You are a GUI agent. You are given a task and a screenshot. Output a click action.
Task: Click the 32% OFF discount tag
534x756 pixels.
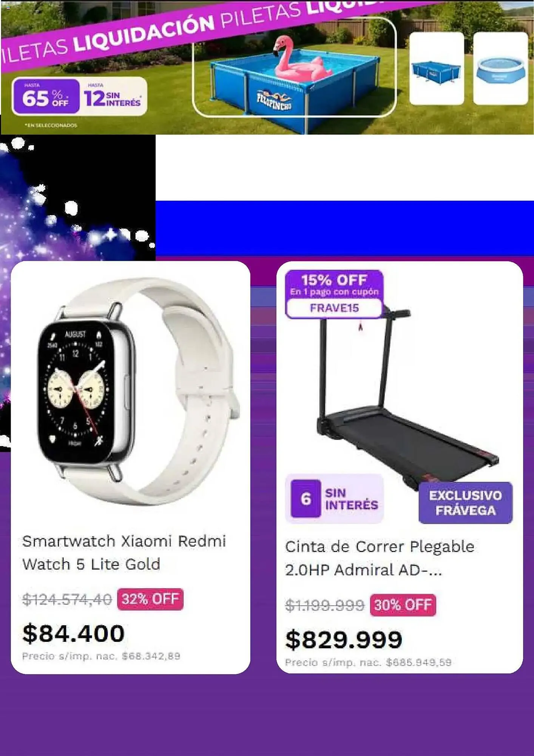point(150,599)
